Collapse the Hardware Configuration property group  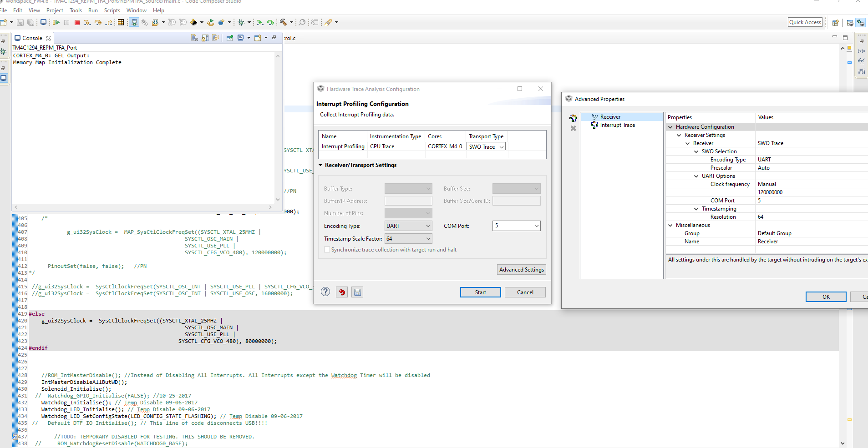coord(670,127)
